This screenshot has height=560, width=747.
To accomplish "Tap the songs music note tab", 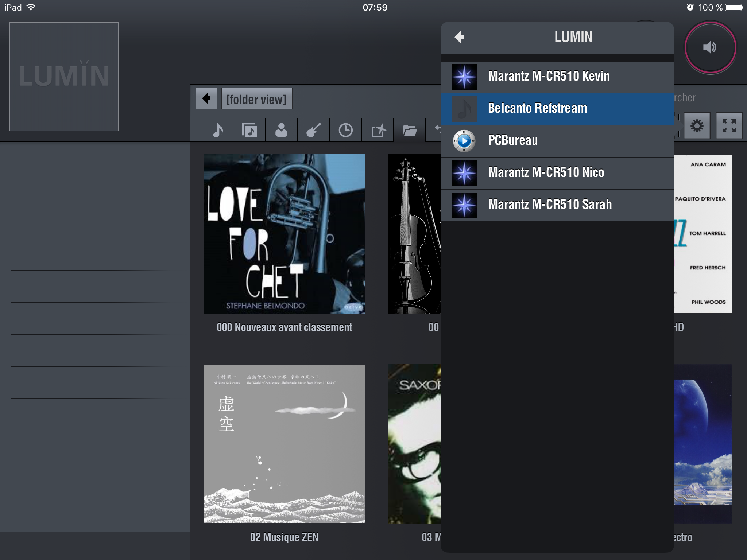I will (x=218, y=130).
